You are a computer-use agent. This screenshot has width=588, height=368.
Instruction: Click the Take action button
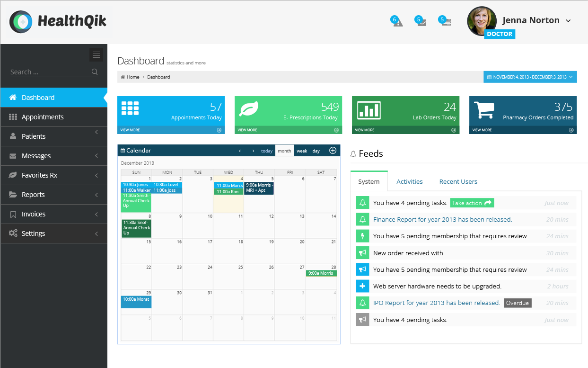click(472, 203)
